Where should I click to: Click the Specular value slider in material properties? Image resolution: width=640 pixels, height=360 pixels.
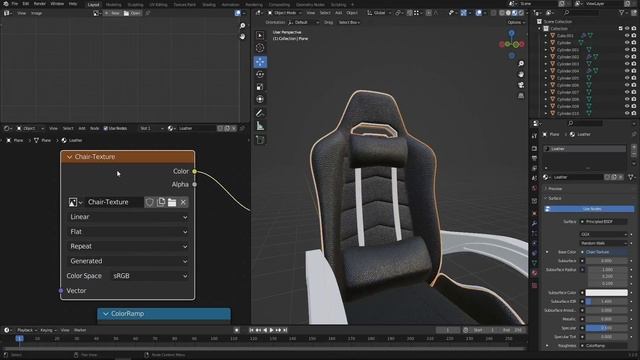coord(606,328)
